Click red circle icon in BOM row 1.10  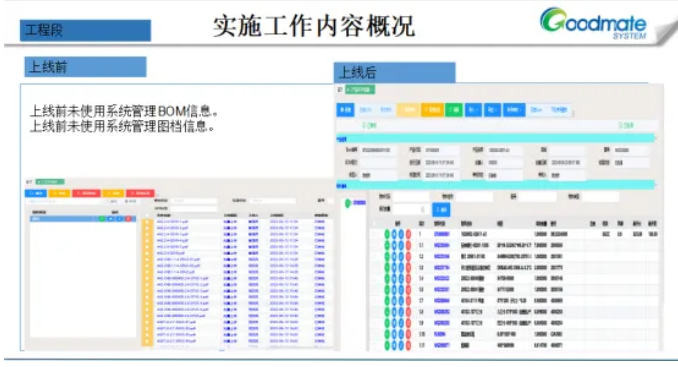point(408,335)
